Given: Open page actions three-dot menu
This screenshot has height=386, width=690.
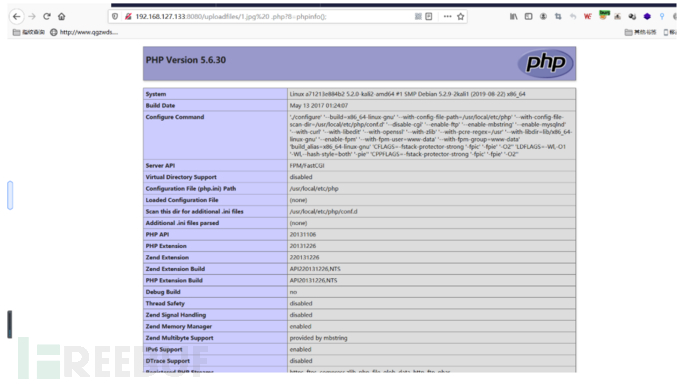Looking at the screenshot, I should 448,17.
